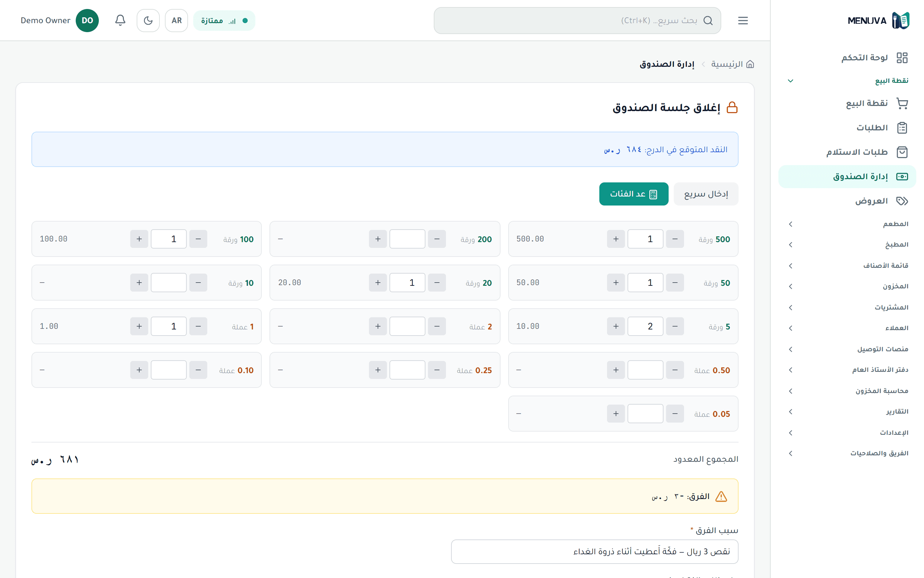924x578 pixels.
Task: Open the notifications bell
Action: 120,20
